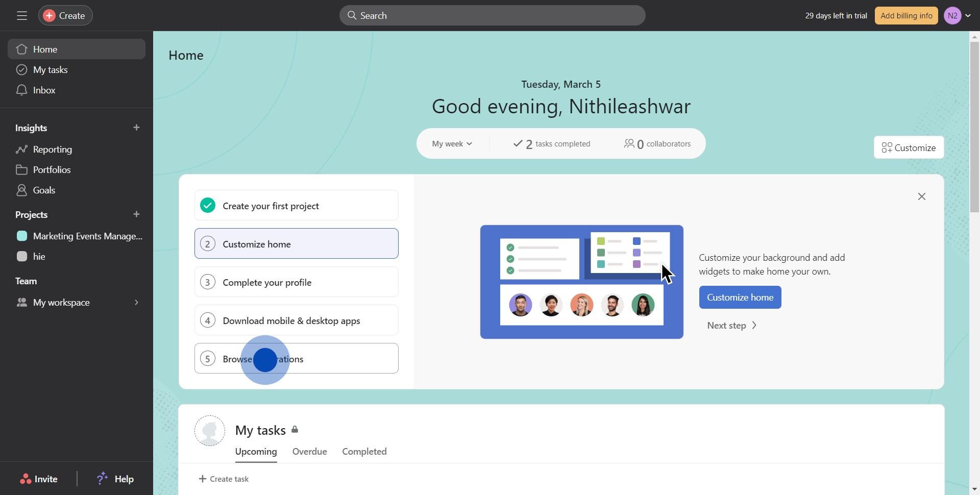980x495 pixels.
Task: Click the Add billing info button
Action: [x=906, y=16]
